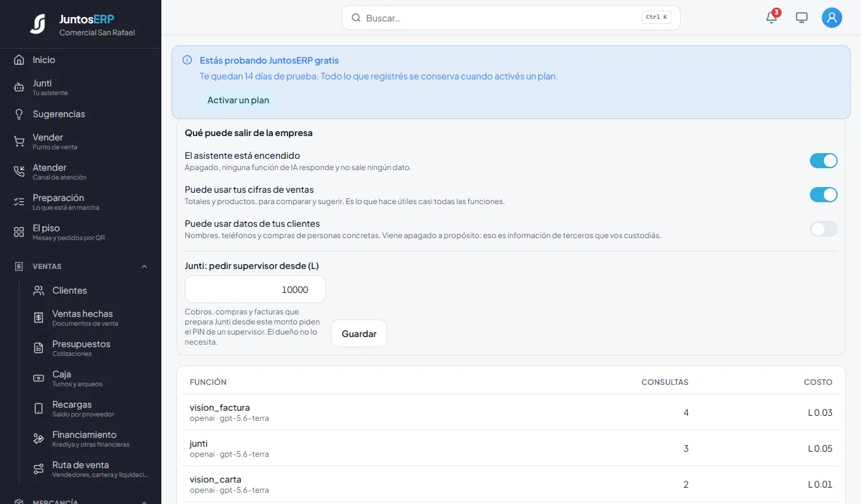Click the Vender shopping cart icon
Viewport: 861px width, 504px height.
pyautogui.click(x=19, y=142)
